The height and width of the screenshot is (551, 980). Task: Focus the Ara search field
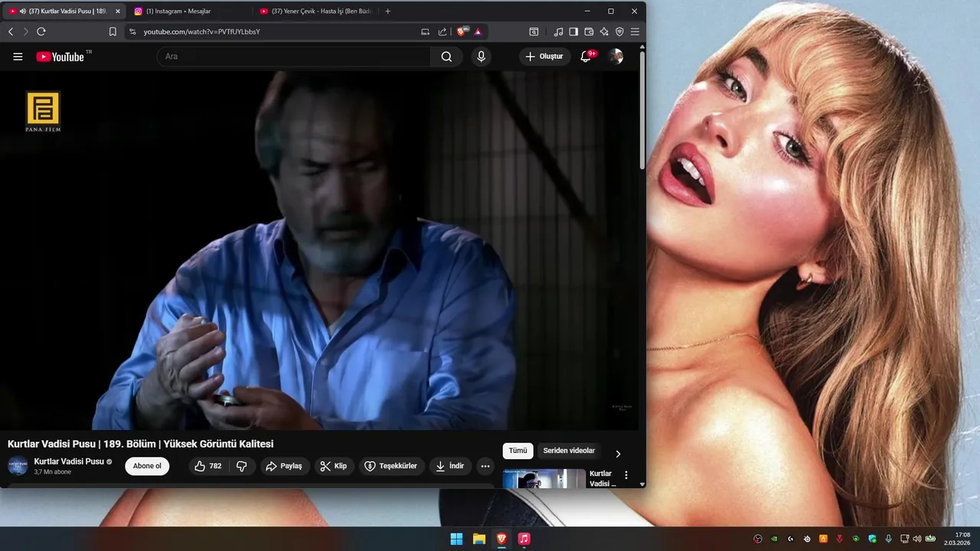point(294,57)
